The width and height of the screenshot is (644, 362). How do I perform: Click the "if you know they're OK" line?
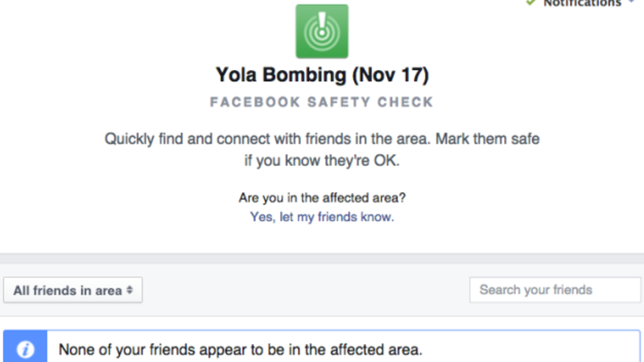pos(322,159)
